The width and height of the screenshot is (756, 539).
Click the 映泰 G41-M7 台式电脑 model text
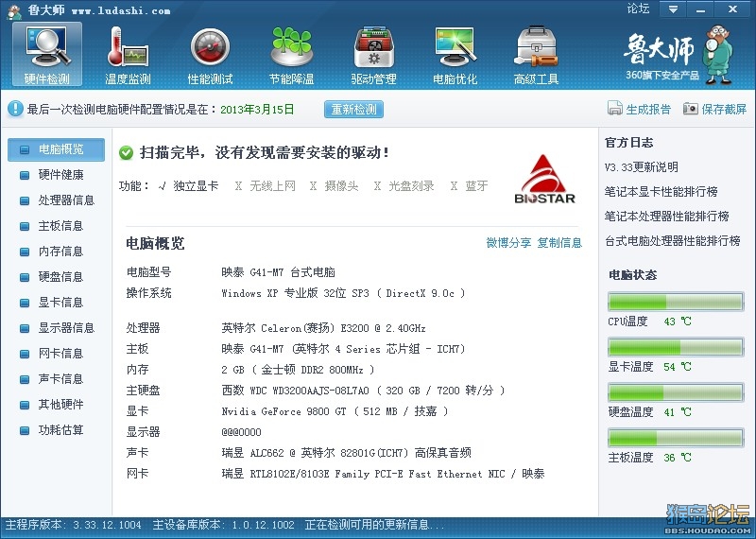(x=278, y=272)
